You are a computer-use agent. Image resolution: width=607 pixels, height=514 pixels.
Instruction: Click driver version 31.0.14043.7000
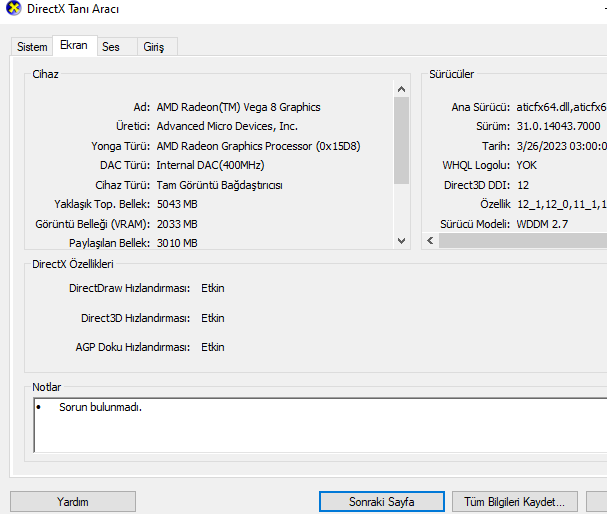click(x=558, y=126)
